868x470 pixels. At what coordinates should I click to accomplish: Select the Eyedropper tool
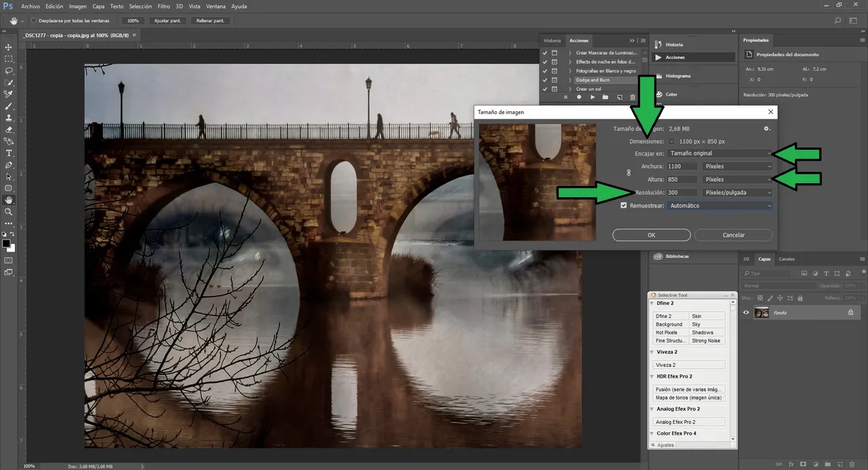(9, 94)
